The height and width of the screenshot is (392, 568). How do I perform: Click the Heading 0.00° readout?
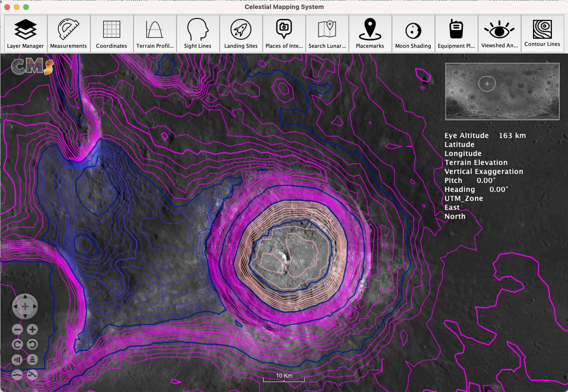click(476, 189)
